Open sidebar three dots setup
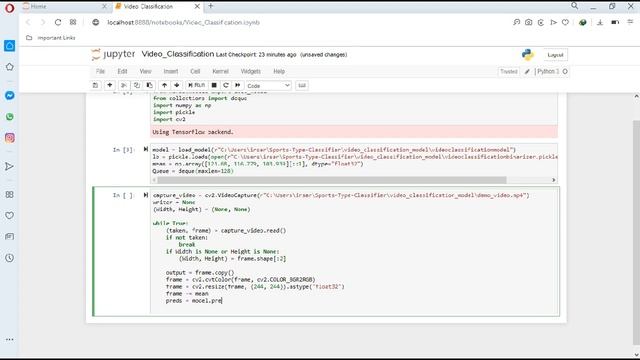The image size is (640, 360). click(9, 339)
